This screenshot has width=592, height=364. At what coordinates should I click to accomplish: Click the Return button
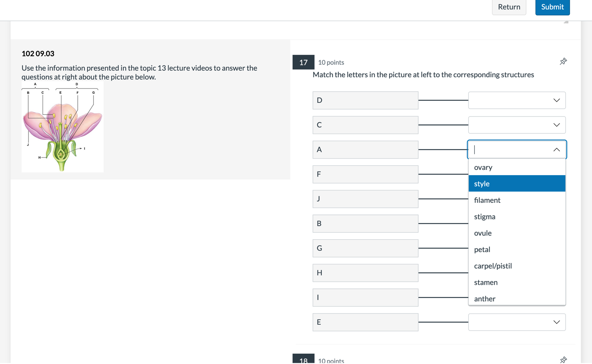tap(509, 7)
